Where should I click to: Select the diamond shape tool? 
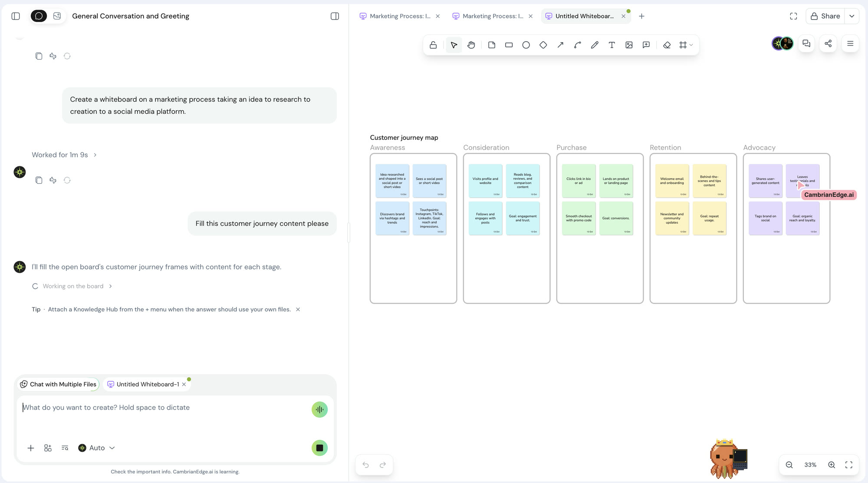point(543,45)
